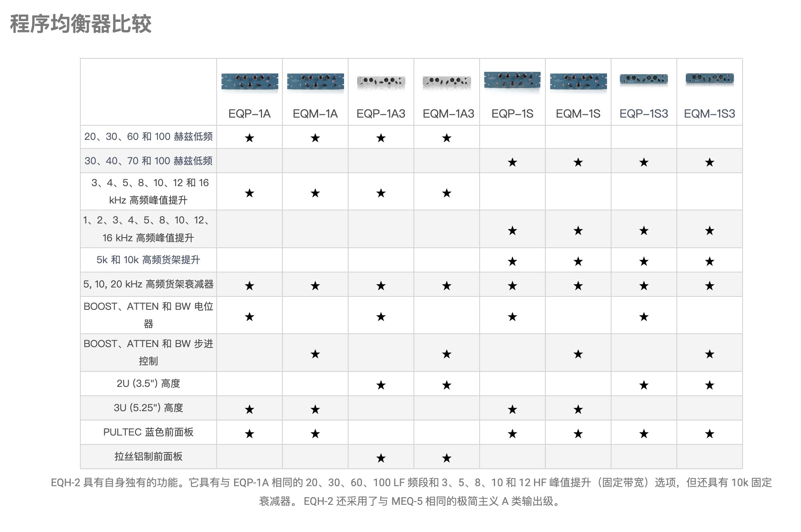Click EQM-1S star in 高频货架衰减器 row
Image resolution: width=801 pixels, height=532 pixels.
coord(578,286)
